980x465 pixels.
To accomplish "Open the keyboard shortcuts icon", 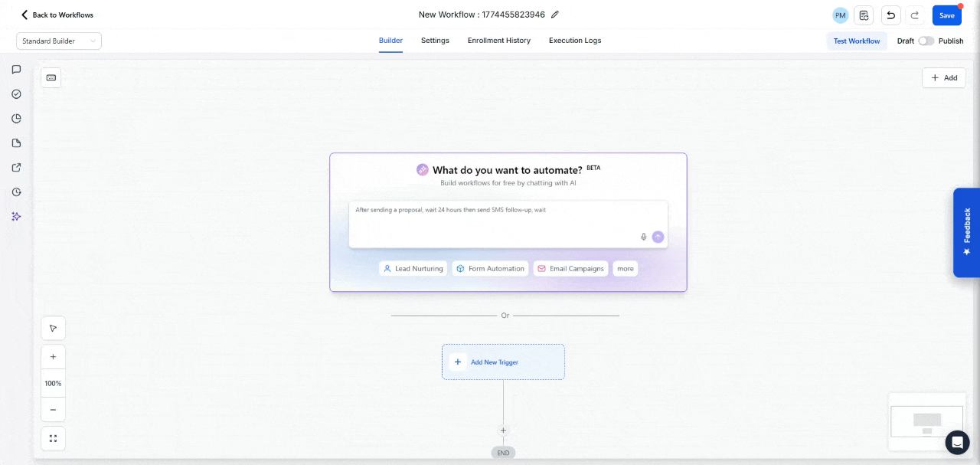I will point(51,77).
